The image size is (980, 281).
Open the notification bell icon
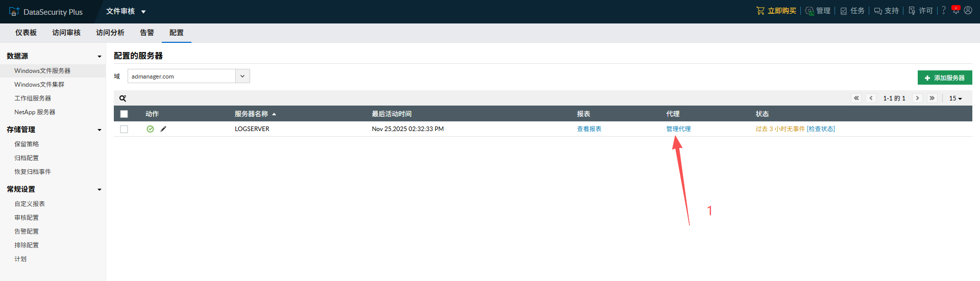tap(955, 10)
